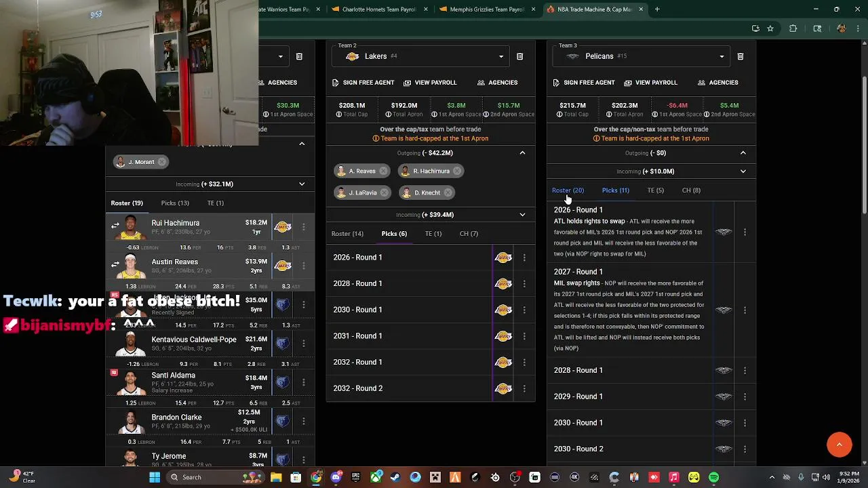Toggle trade swap icon on Austin Reaves row
The height and width of the screenshot is (488, 868).
(115, 264)
